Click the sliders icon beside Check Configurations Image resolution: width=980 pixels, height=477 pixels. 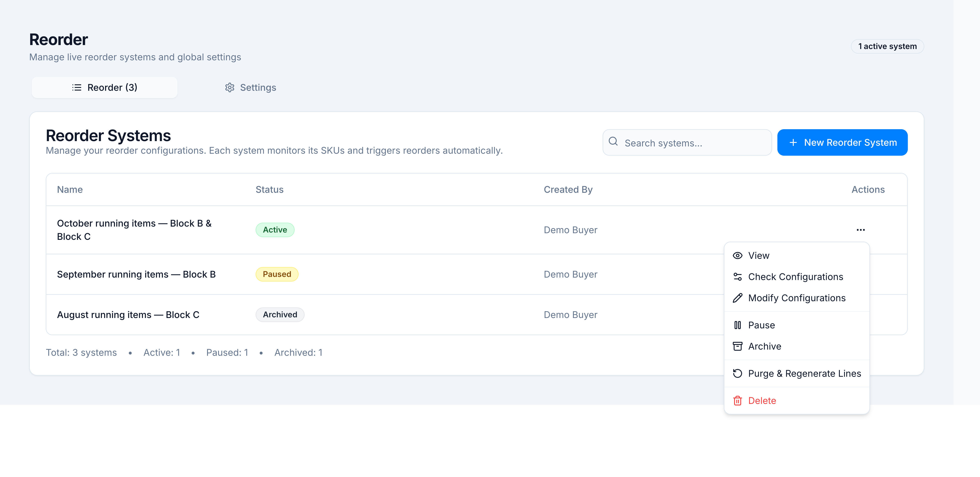(x=737, y=277)
